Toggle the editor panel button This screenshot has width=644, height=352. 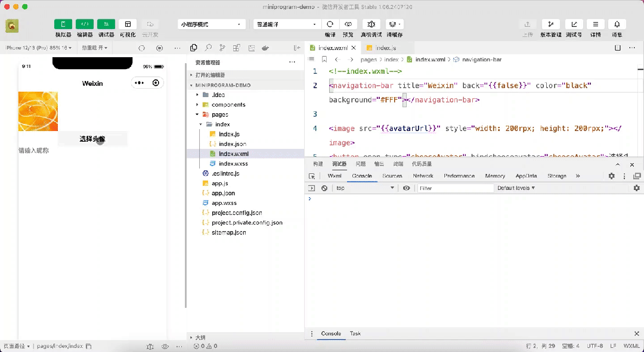(85, 24)
